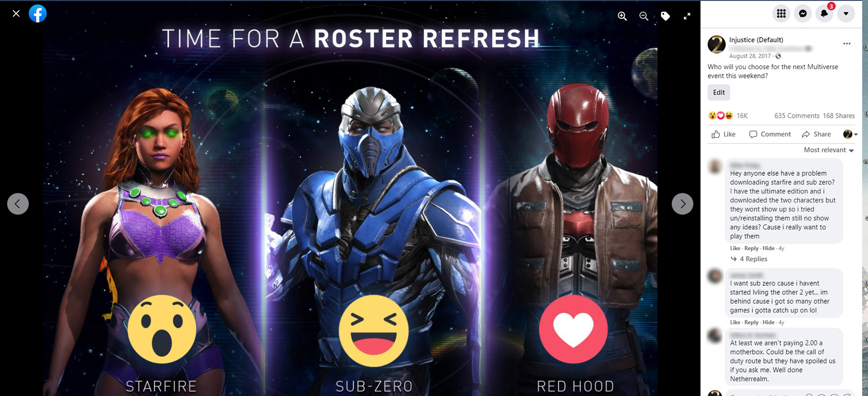The width and height of the screenshot is (868, 396).
Task: Expand the 4 Replies thread
Action: click(x=749, y=259)
